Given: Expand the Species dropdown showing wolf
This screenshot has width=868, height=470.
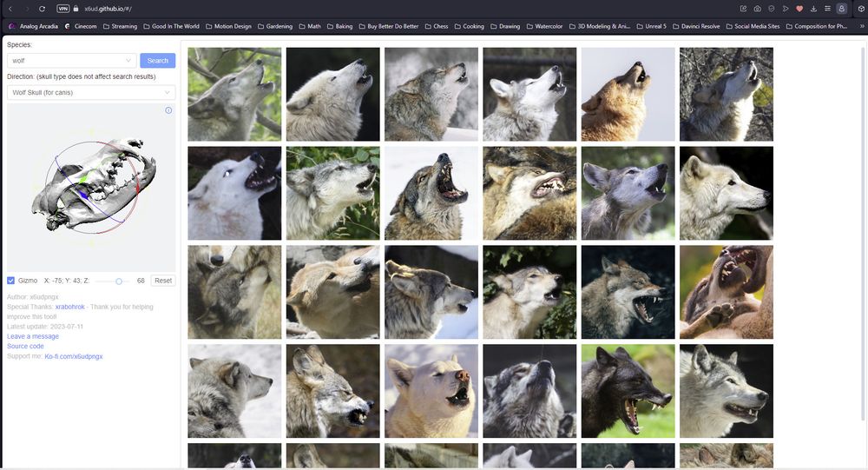Looking at the screenshot, I should pos(71,61).
